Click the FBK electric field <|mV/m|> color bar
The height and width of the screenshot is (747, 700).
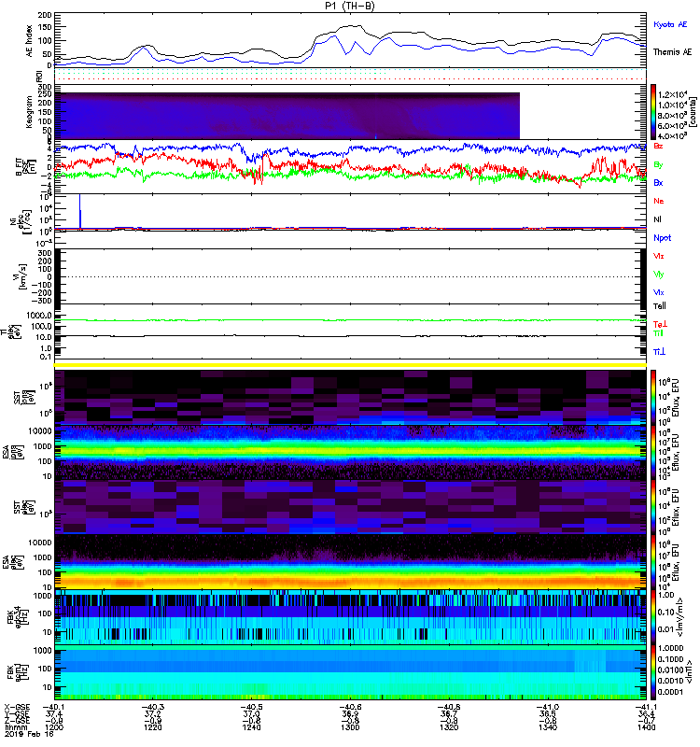coord(653,617)
